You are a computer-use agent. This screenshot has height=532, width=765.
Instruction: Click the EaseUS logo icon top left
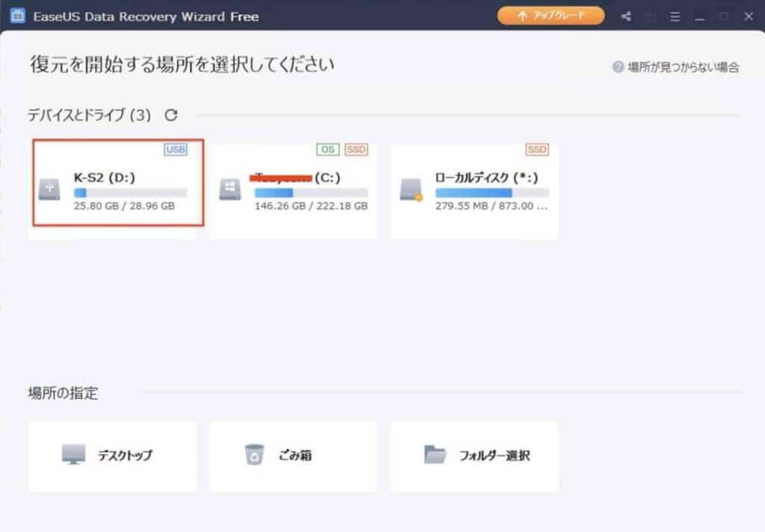tap(16, 16)
